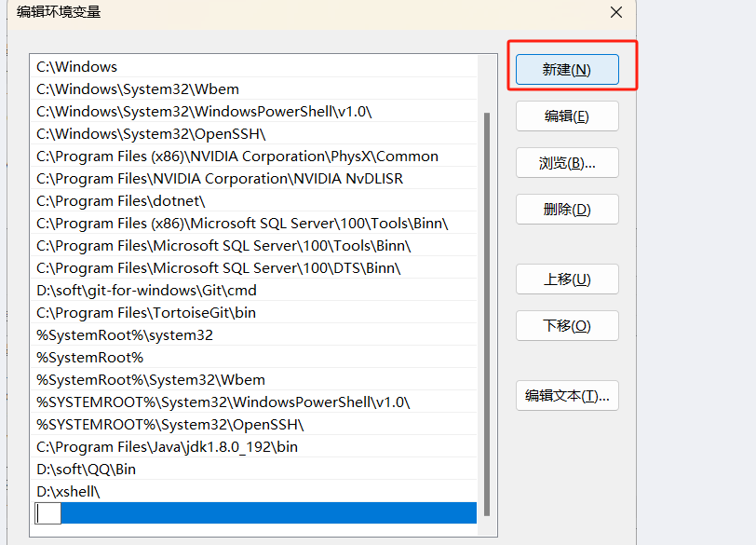Move entry up with 上移(U)
The height and width of the screenshot is (545, 756).
pyautogui.click(x=567, y=279)
